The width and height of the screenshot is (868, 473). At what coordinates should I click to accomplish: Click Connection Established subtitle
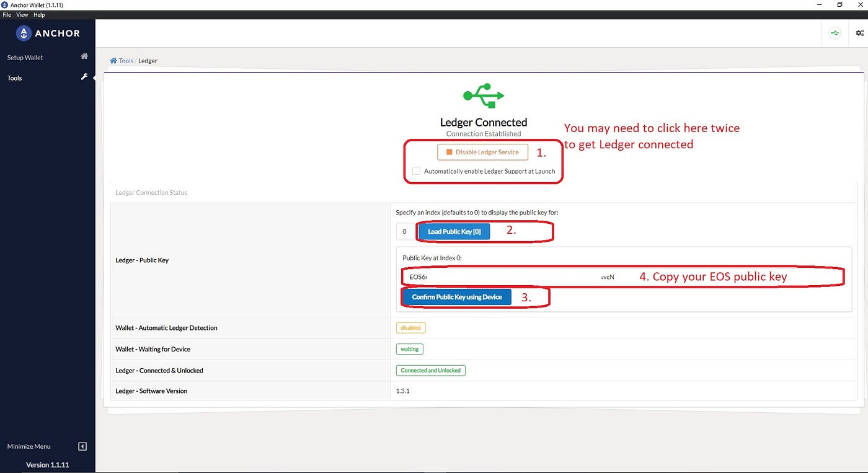(484, 134)
